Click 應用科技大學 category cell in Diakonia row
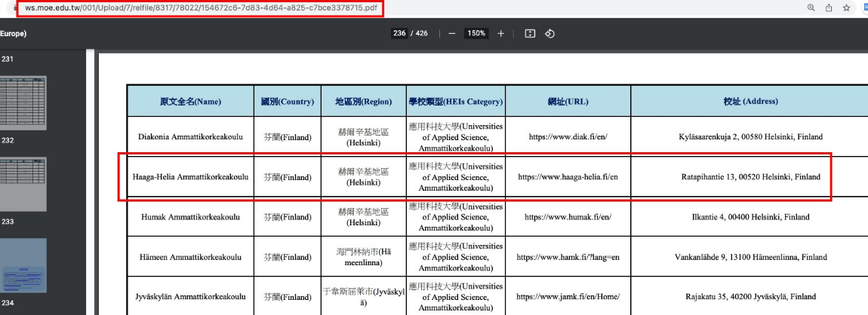Viewport: 868px width, 315px height. point(456,137)
